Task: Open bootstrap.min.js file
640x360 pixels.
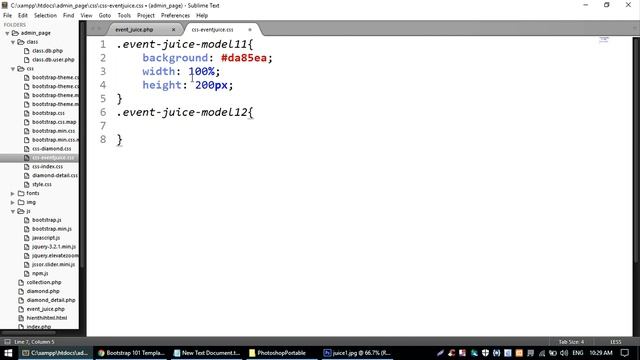Action: coord(52,229)
